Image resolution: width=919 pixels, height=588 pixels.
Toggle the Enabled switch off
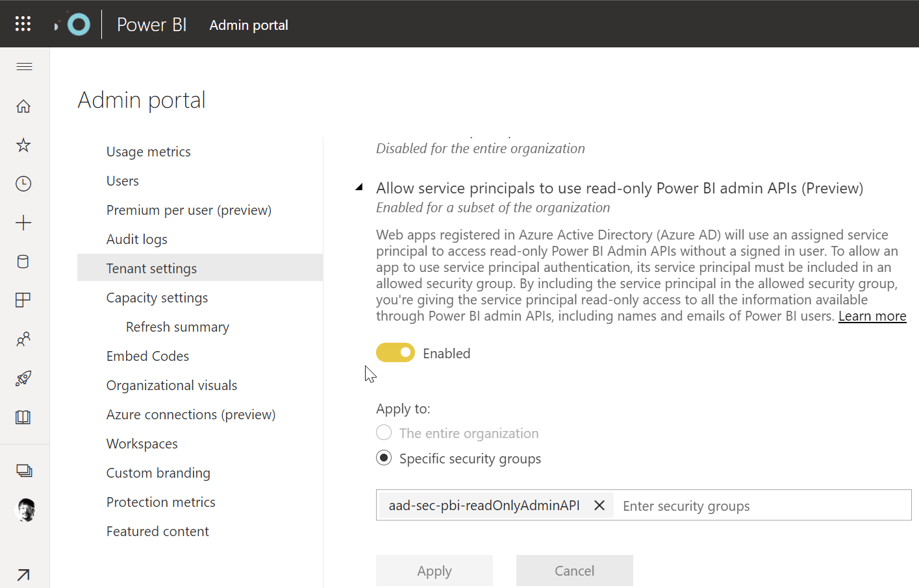coord(395,353)
